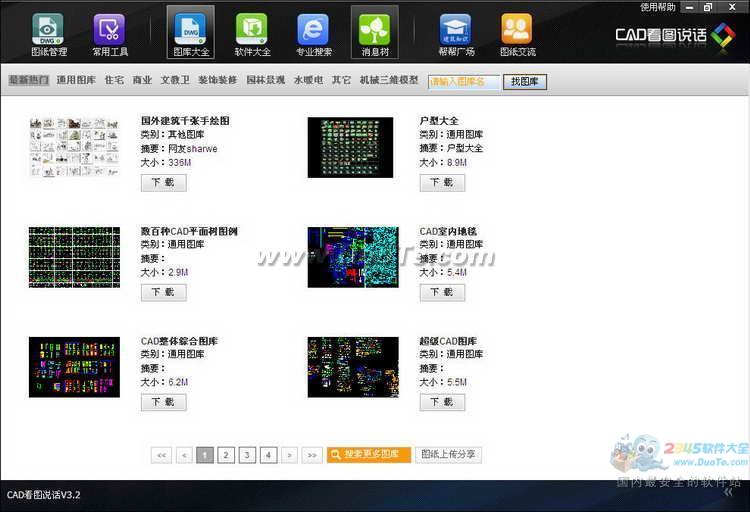Open 软件大全 software collection icon
The image size is (750, 512).
click(x=252, y=34)
